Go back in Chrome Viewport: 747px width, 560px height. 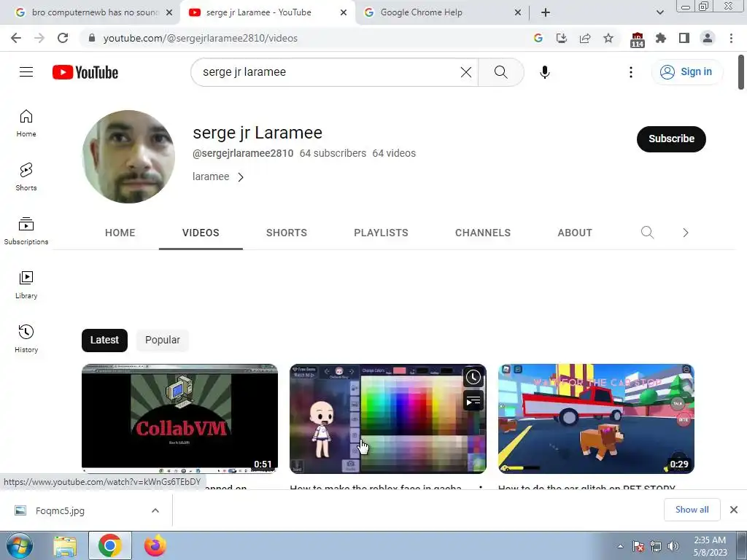[x=16, y=38]
